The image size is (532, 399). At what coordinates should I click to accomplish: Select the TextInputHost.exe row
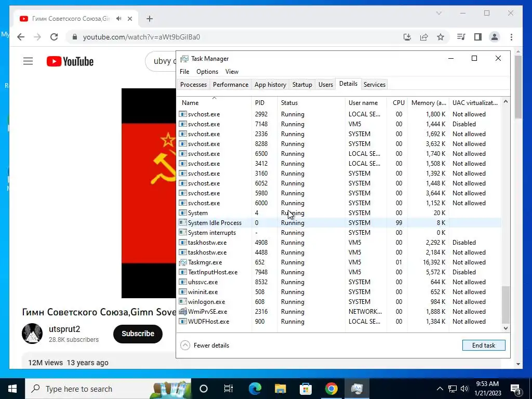coord(339,272)
